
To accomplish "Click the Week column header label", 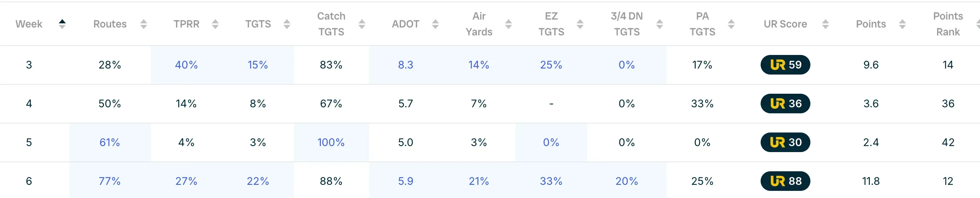I will click(29, 24).
